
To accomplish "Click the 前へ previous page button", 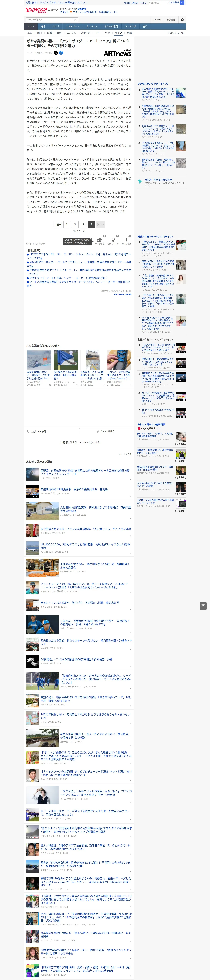I will pyautogui.click(x=58, y=224).
